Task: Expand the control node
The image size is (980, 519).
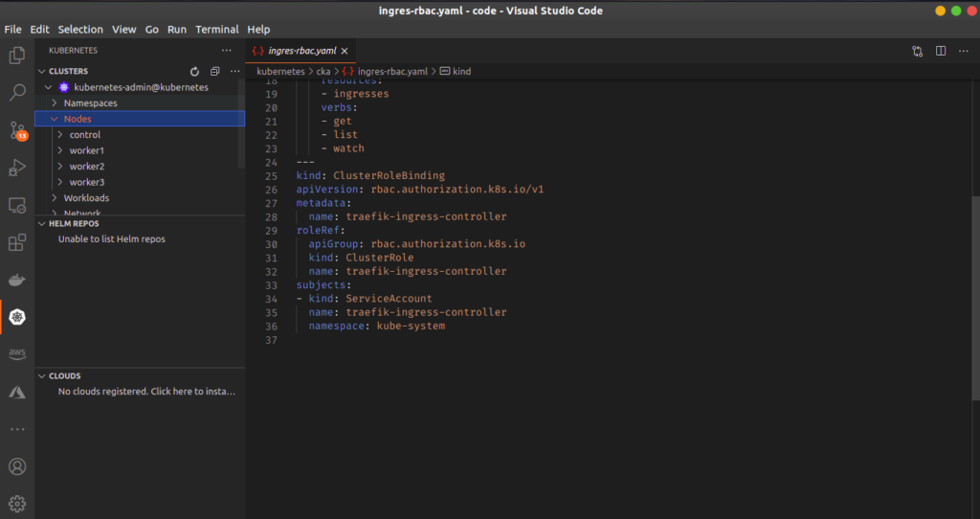Action: click(x=60, y=134)
